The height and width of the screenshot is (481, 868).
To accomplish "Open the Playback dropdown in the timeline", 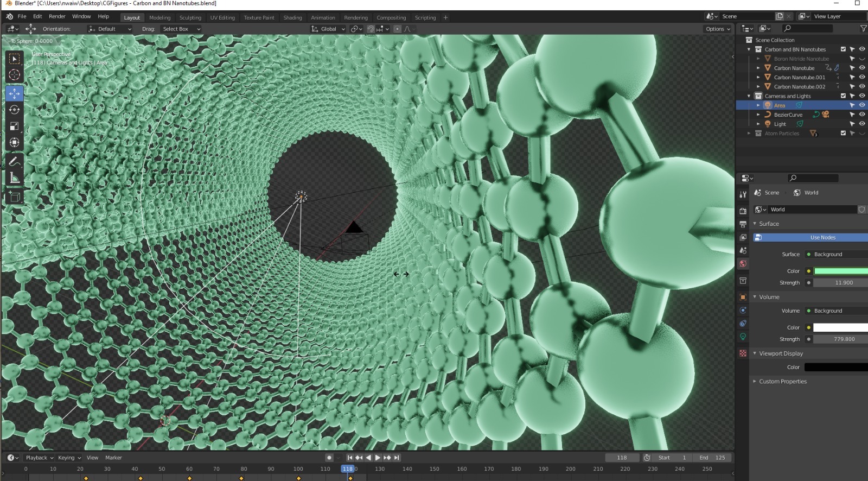I will click(x=40, y=458).
